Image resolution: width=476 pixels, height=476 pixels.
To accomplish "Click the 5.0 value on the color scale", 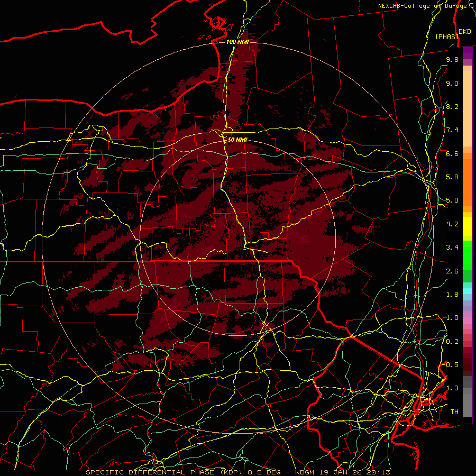I will coord(452,200).
